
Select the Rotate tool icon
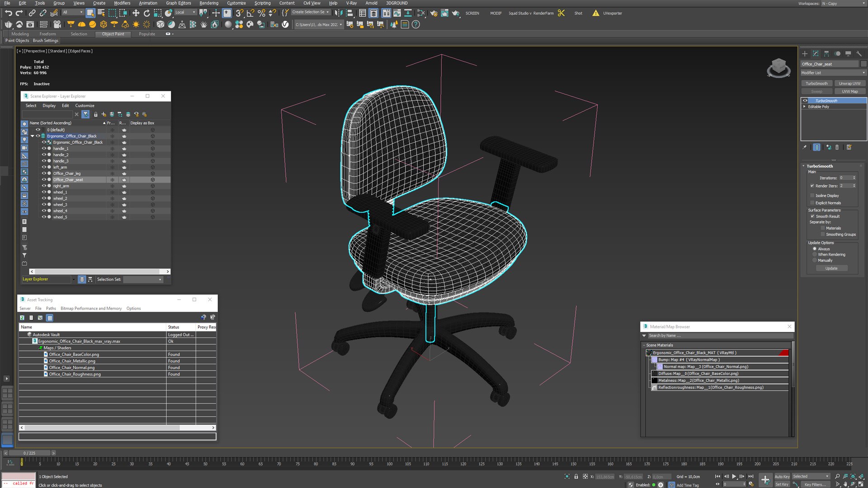[x=146, y=13]
